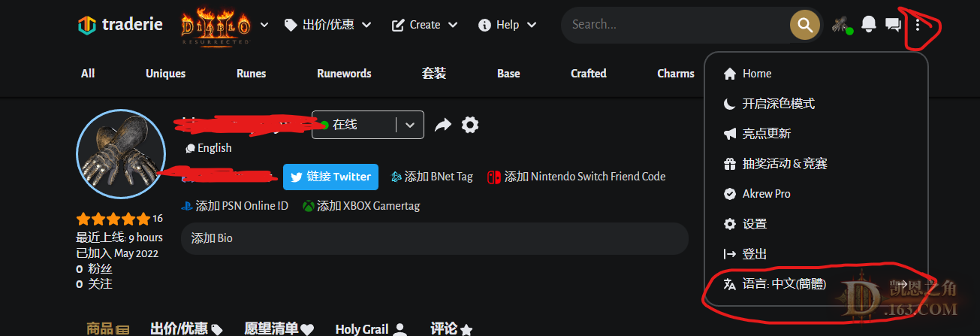Open the 在线 status dropdown
This screenshot has height=336, width=980.
pyautogui.click(x=409, y=125)
